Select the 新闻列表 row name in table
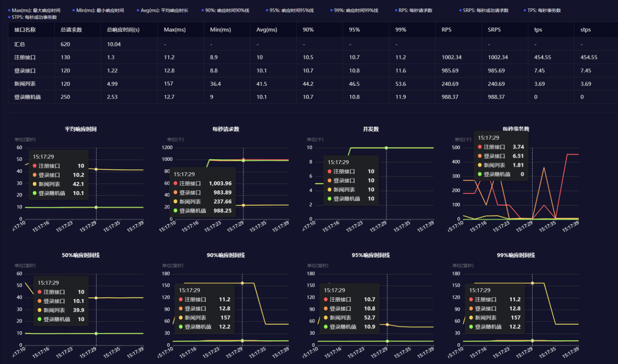The width and height of the screenshot is (618, 364). point(25,84)
